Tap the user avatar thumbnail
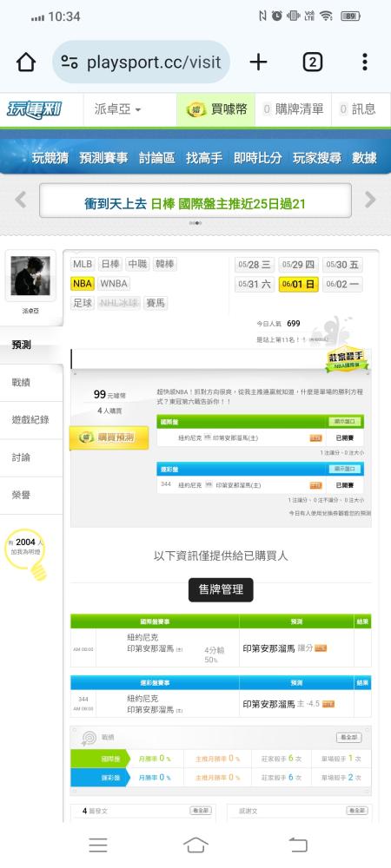This screenshot has width=391, height=868. point(30,276)
